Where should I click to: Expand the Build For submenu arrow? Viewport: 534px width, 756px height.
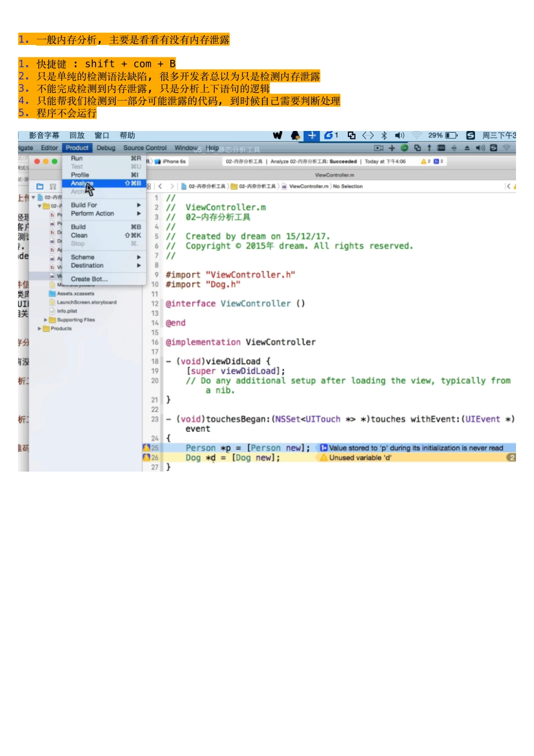click(138, 205)
